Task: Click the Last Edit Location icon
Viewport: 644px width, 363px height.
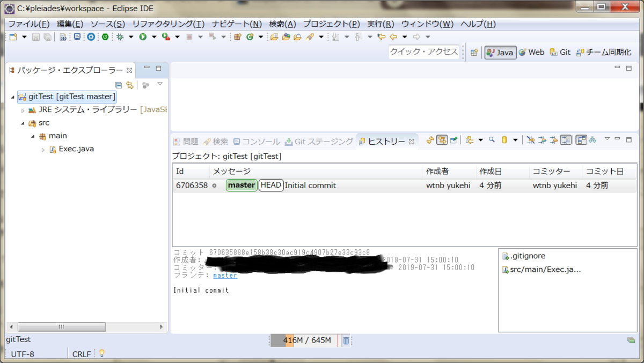Action: pos(382,37)
